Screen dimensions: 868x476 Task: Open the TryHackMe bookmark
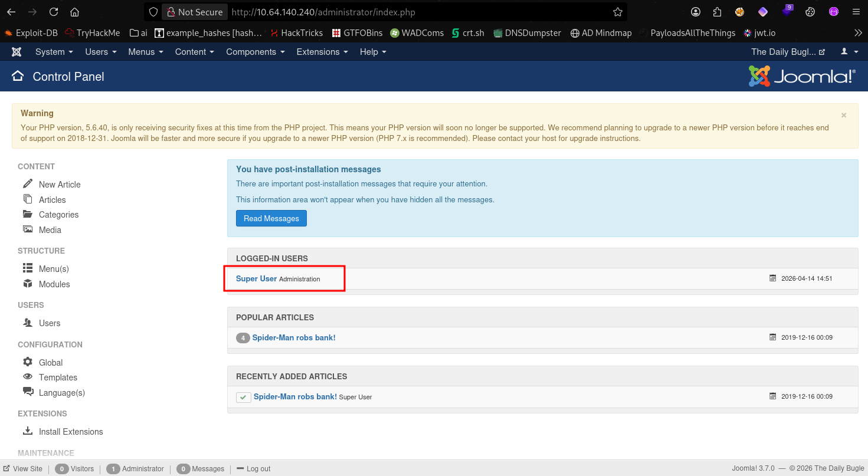tap(92, 33)
